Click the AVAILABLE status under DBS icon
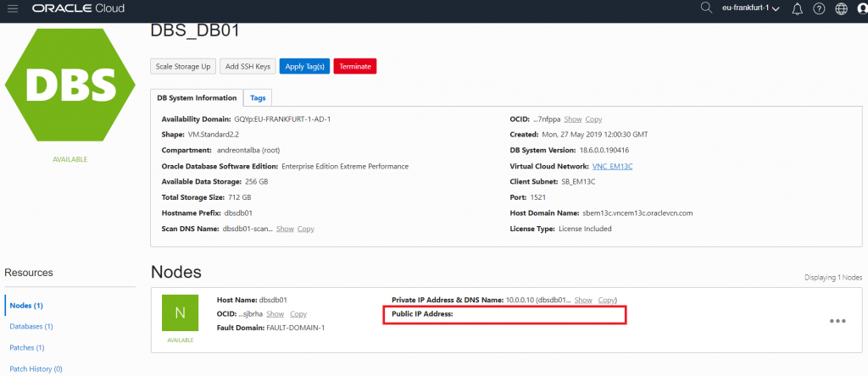The width and height of the screenshot is (868, 376). click(x=70, y=159)
